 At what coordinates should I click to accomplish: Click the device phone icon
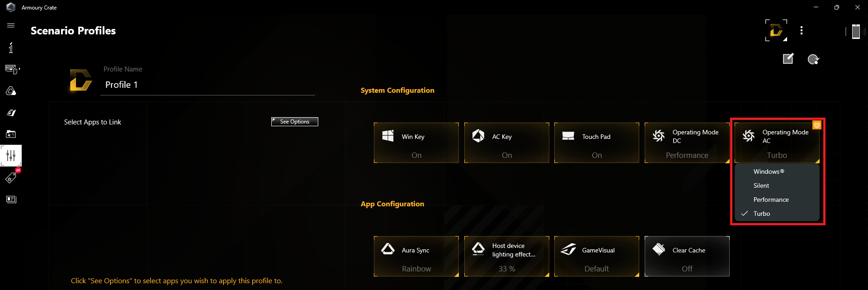pos(856,31)
